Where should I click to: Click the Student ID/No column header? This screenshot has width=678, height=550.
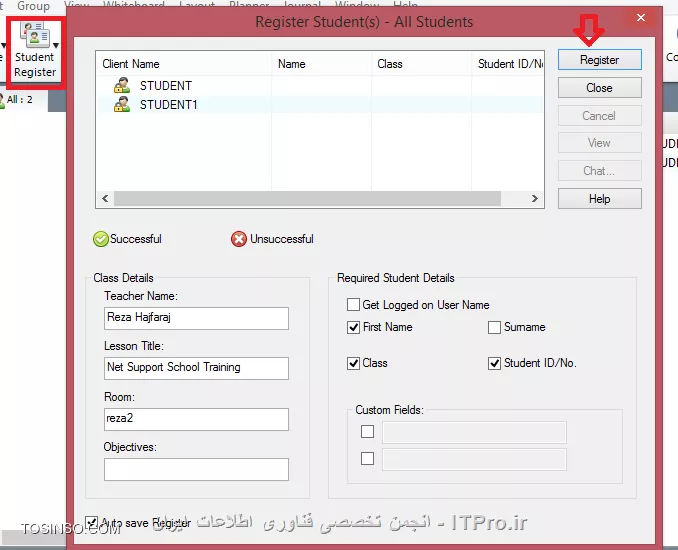[x=508, y=64]
